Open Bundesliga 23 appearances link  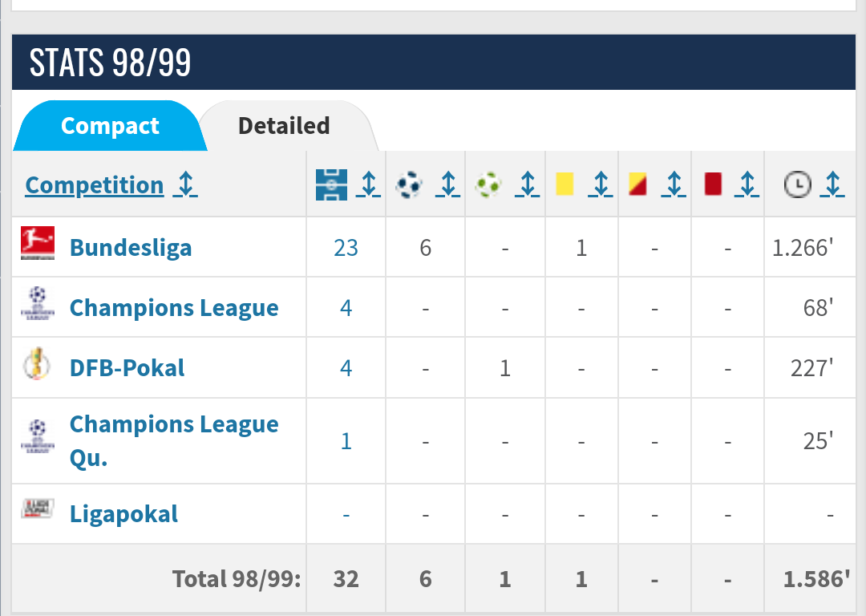(x=346, y=248)
